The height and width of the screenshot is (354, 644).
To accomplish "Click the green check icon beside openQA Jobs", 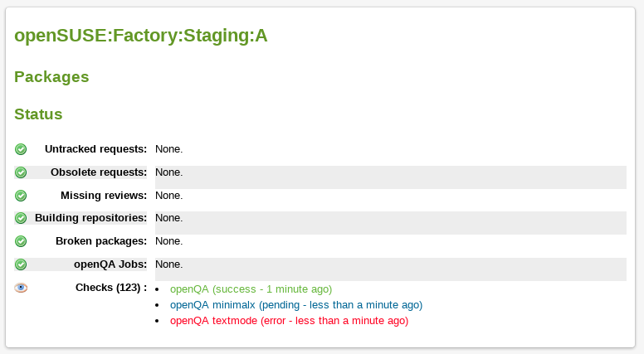I will (x=21, y=264).
